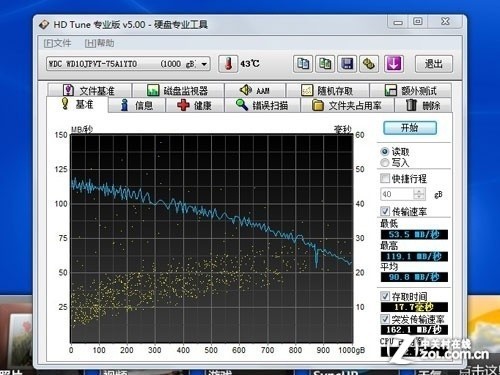The width and height of the screenshot is (500, 375).
Task: Click the benchmark graph area
Action: tap(211, 238)
